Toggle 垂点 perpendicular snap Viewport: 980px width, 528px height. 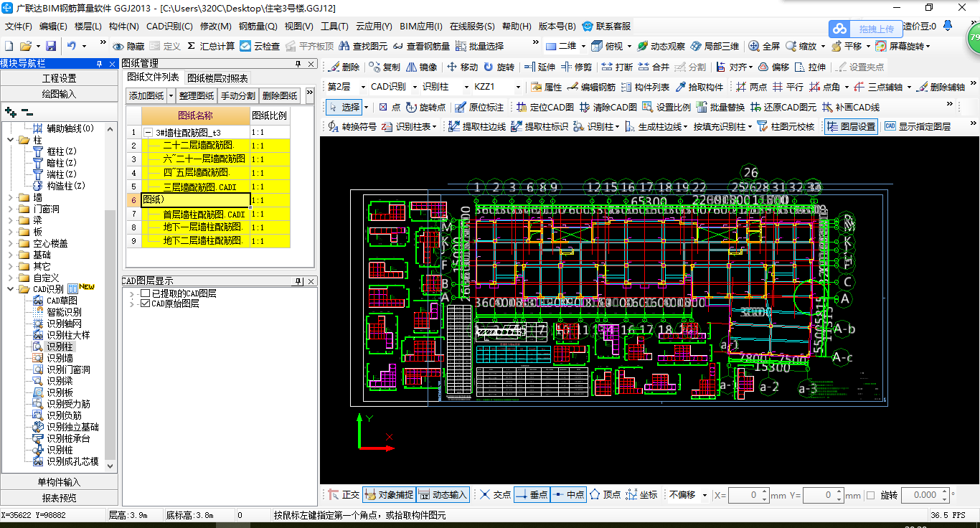(x=532, y=494)
